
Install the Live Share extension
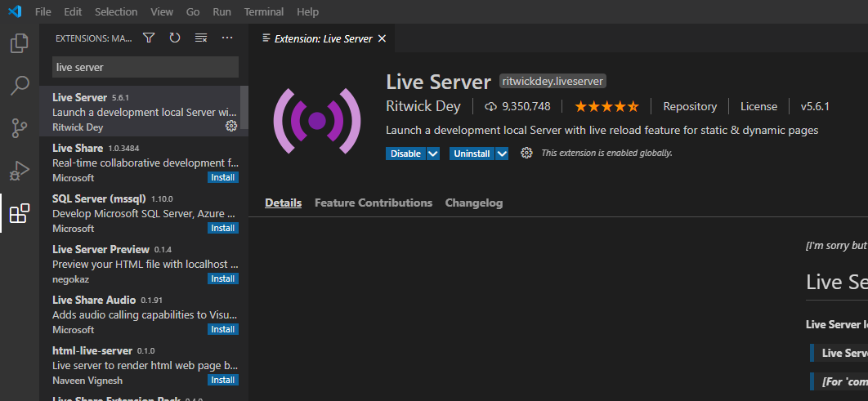click(x=223, y=177)
